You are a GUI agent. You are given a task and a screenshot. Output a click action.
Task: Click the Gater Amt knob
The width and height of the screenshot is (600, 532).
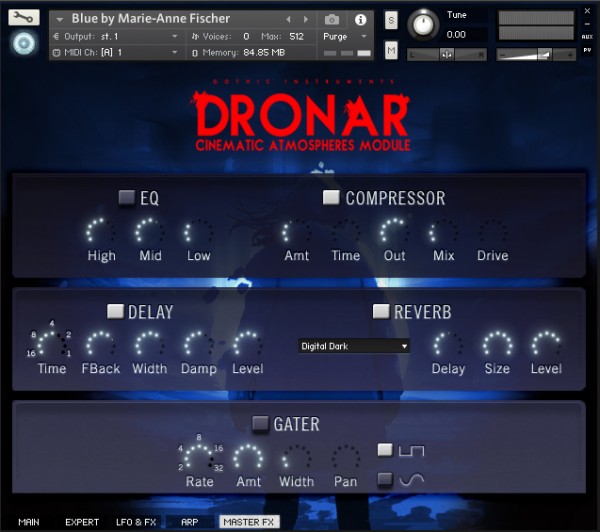248,458
